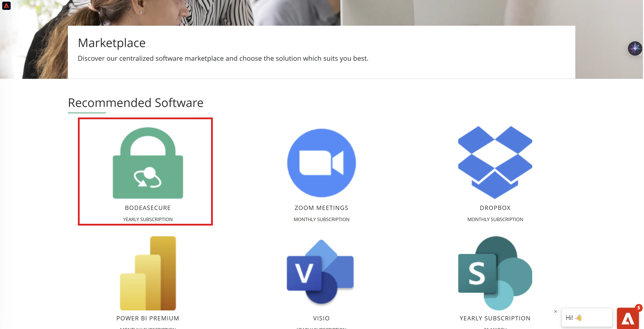
Task: Click the POWER BI PREMIUM title
Action: click(148, 318)
